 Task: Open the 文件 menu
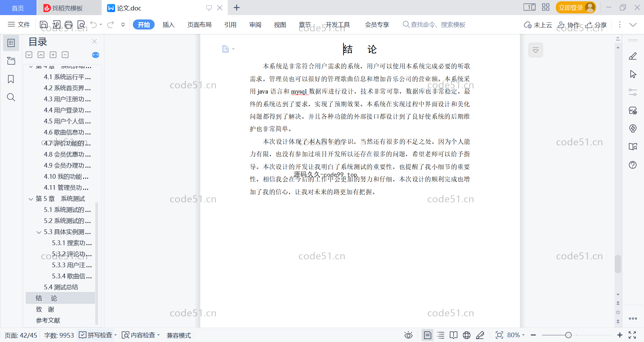point(19,24)
